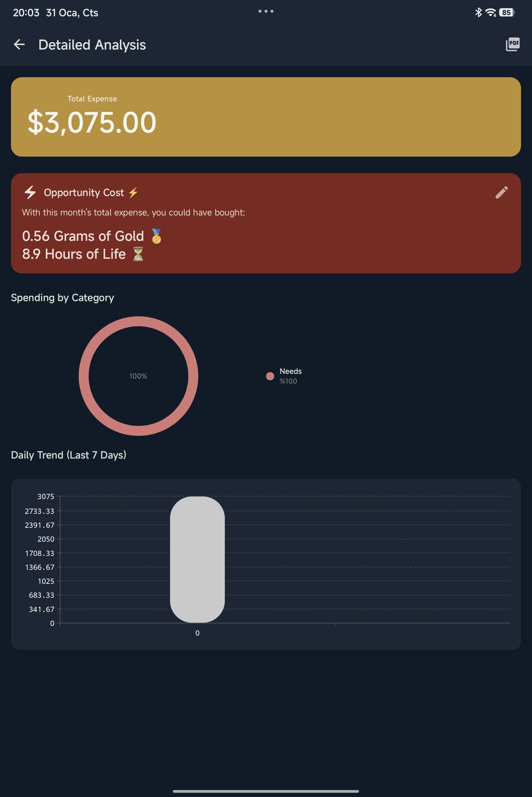
Task: Select the Needs legend dot on the pie chart
Action: click(270, 376)
